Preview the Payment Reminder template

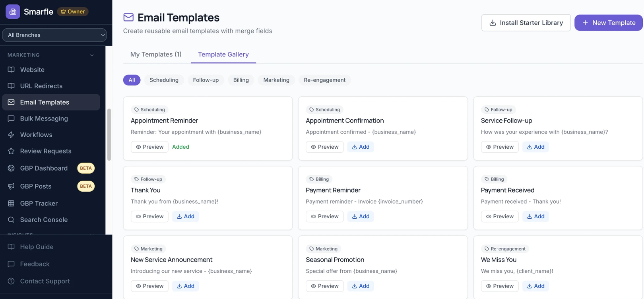(x=324, y=216)
